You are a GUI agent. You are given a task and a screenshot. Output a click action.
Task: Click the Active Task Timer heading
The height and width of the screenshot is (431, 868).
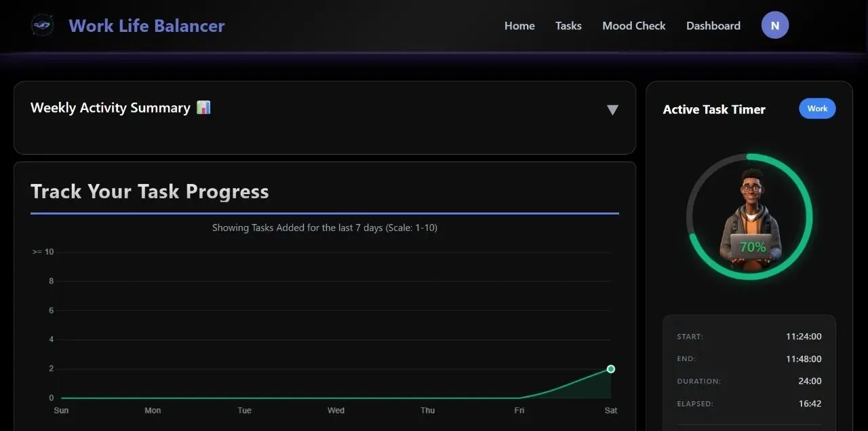713,109
